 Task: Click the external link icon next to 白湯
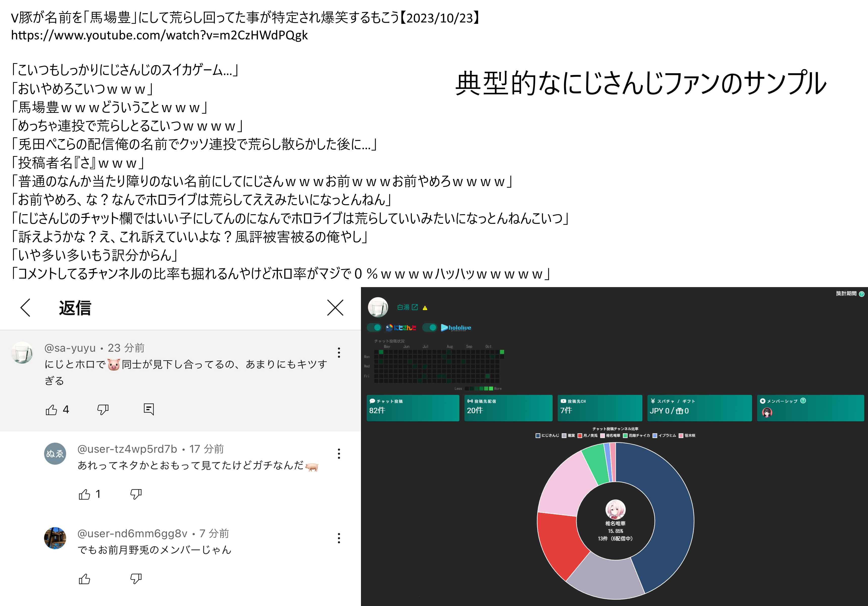[415, 307]
